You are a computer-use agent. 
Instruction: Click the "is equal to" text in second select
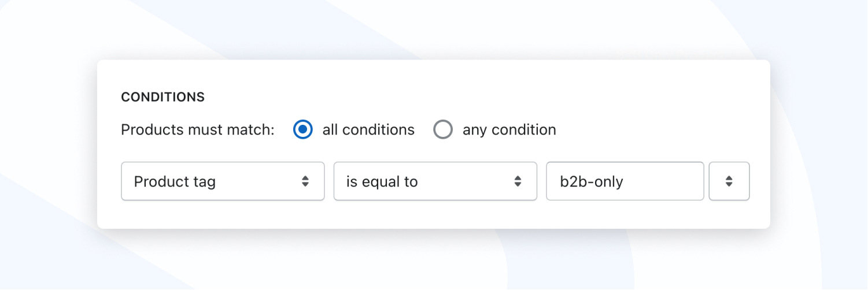click(382, 182)
